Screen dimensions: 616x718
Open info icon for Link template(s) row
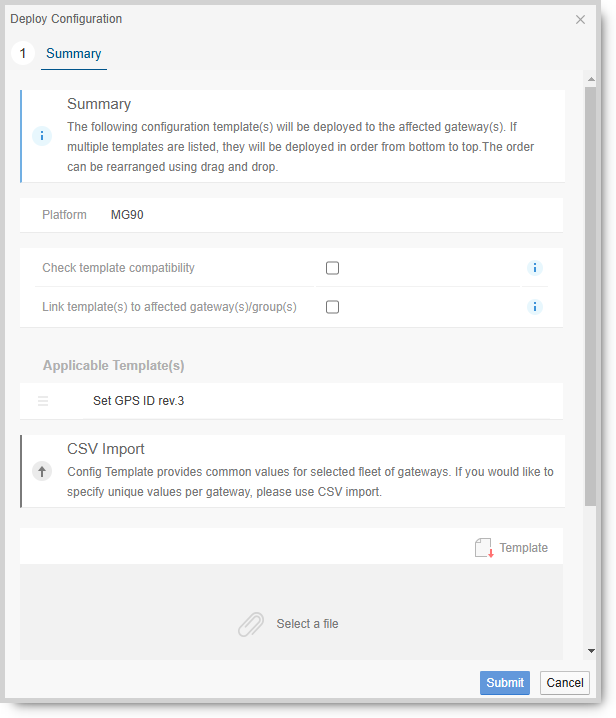(534, 307)
